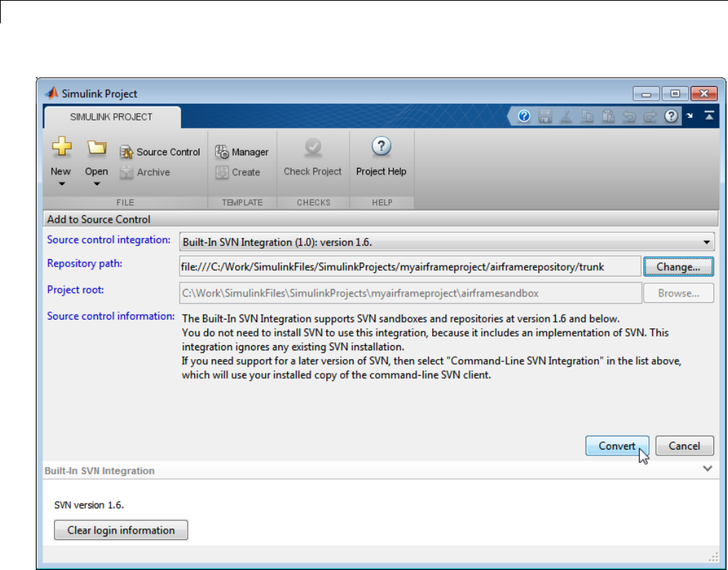Click the MATLAB logo in the title bar
This screenshot has width=728, height=570.
[52, 93]
